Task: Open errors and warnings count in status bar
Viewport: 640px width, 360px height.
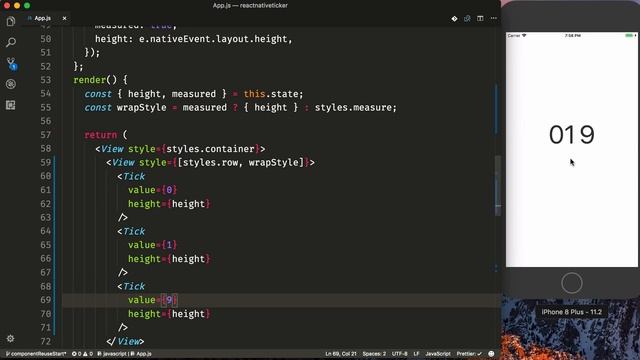Action: click(x=82, y=354)
